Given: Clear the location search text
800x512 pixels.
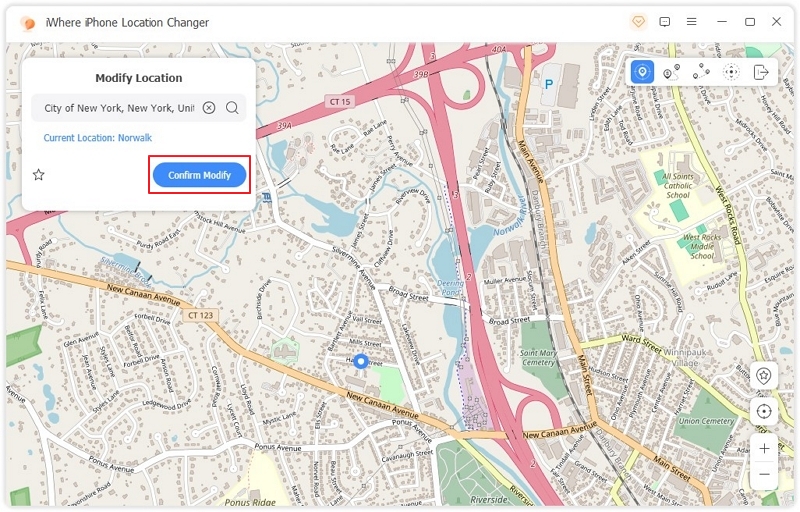Looking at the screenshot, I should click(209, 108).
